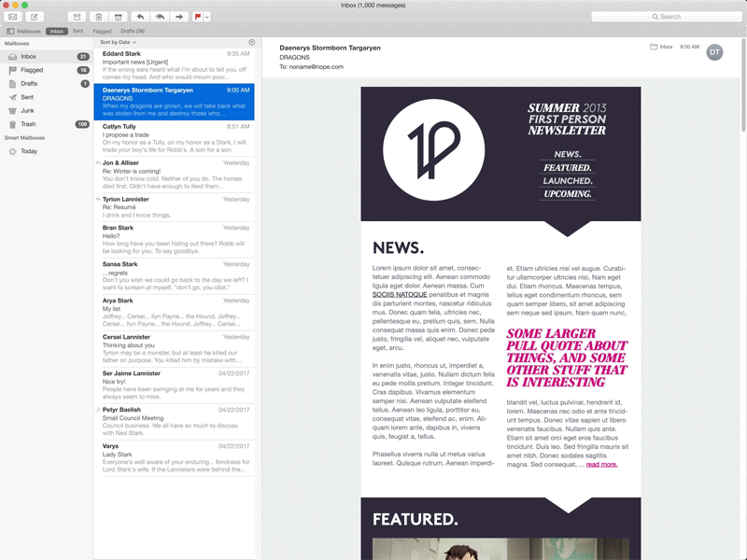
Task: Open the Sort by Date dropdown
Action: [x=118, y=42]
